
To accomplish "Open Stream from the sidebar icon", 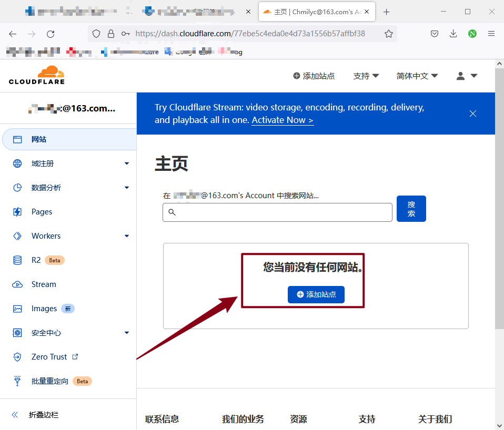I will (x=17, y=284).
